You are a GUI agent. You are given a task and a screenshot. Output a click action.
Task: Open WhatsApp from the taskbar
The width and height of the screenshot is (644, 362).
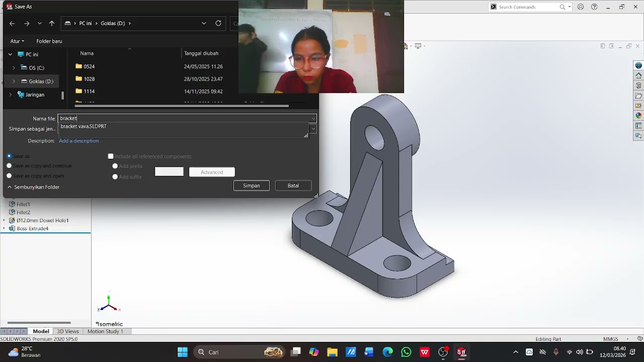[406, 352]
